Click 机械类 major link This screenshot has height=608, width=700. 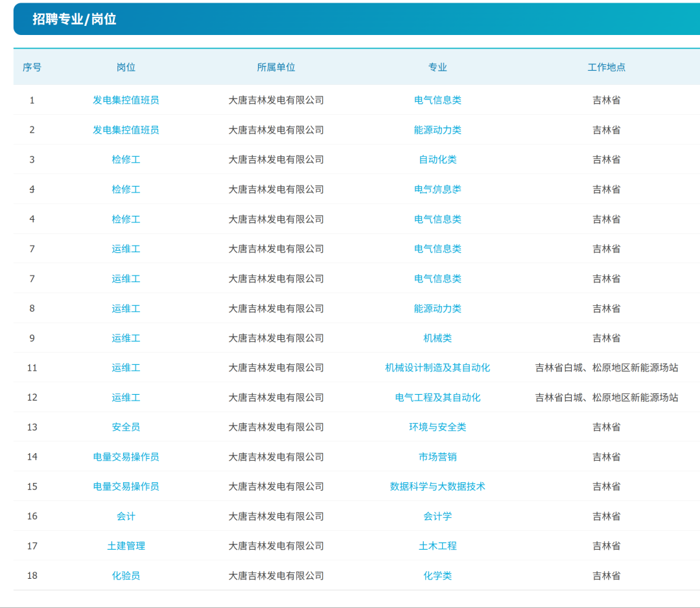pyautogui.click(x=437, y=338)
